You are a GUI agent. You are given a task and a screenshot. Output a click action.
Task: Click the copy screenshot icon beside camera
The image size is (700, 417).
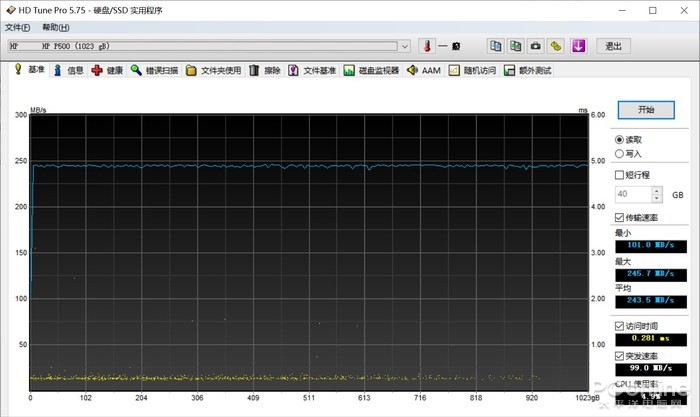coord(516,46)
